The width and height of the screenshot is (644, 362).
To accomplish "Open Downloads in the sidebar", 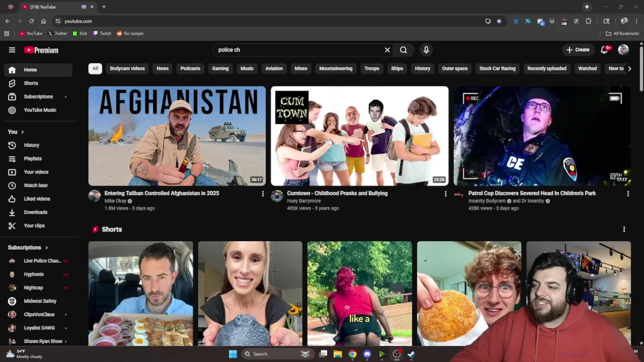I will pyautogui.click(x=38, y=212).
